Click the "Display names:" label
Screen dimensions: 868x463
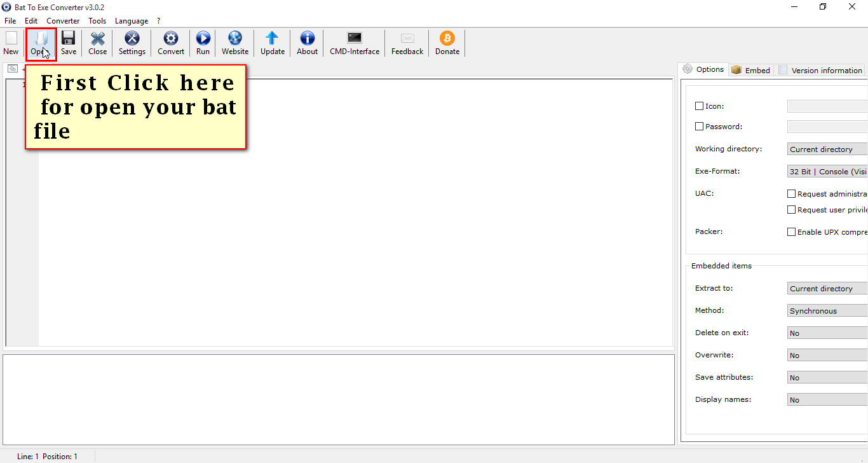tap(723, 399)
